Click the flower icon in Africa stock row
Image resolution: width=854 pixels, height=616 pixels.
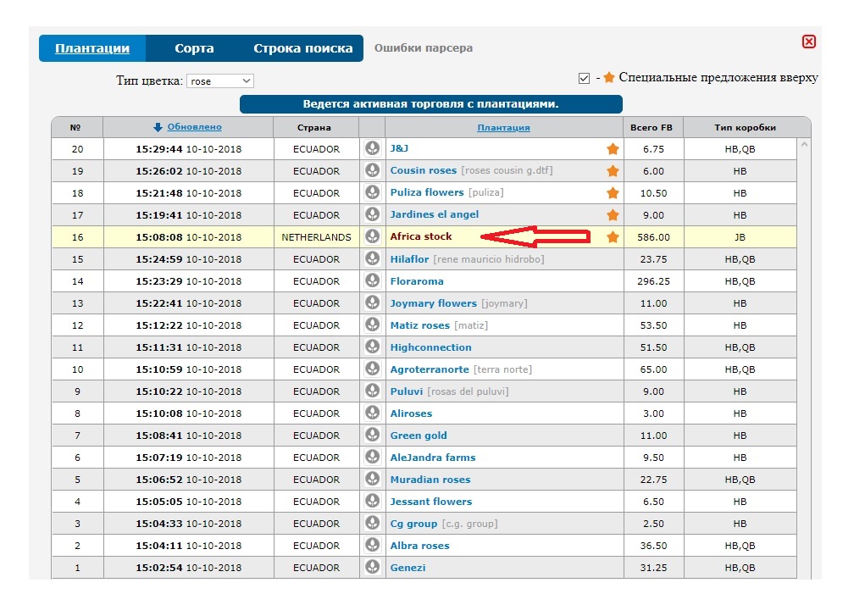coord(372,236)
